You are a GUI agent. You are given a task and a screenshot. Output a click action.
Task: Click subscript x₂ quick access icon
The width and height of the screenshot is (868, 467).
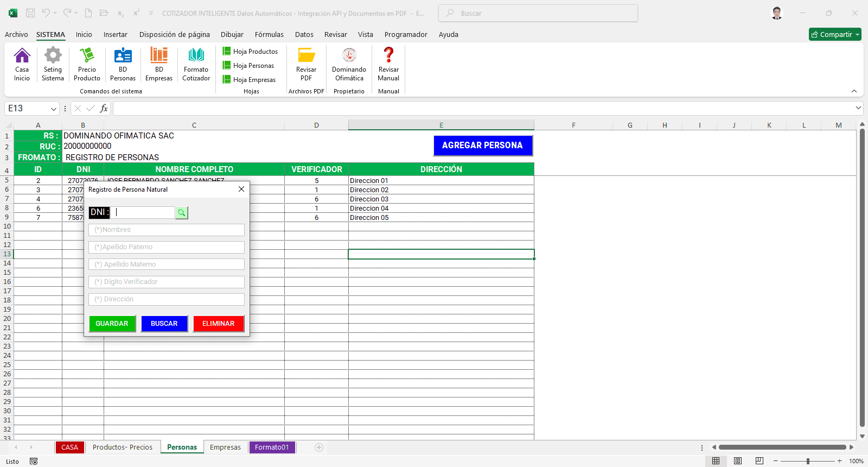point(120,13)
